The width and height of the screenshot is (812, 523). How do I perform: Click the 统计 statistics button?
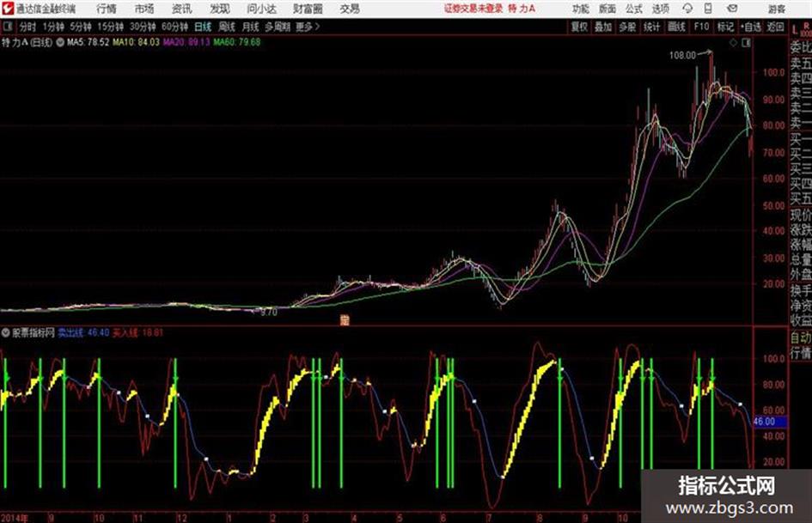point(651,27)
